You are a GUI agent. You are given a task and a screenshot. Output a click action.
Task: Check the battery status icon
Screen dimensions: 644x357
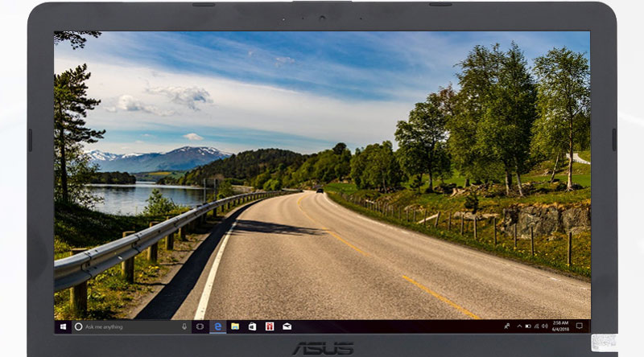pyautogui.click(x=528, y=326)
